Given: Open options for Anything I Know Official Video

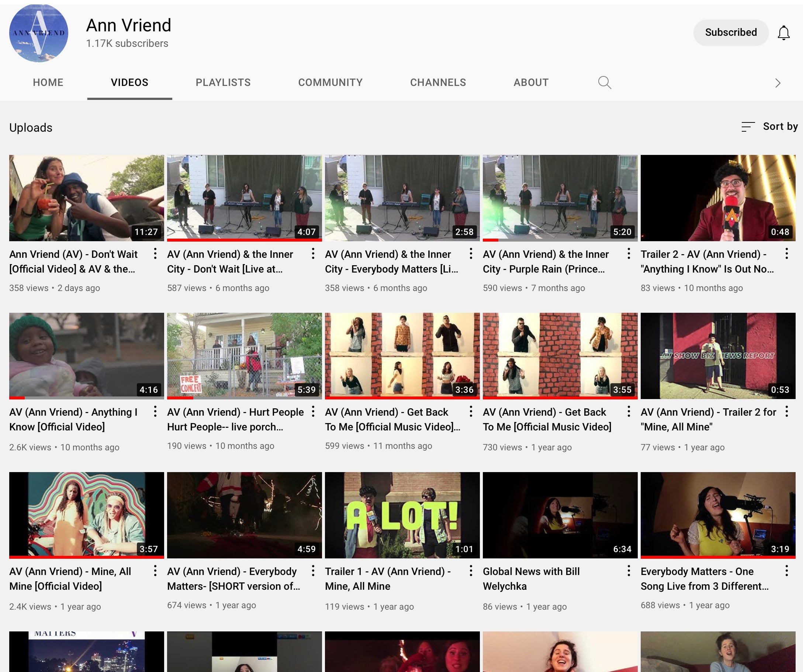Looking at the screenshot, I should tap(155, 411).
